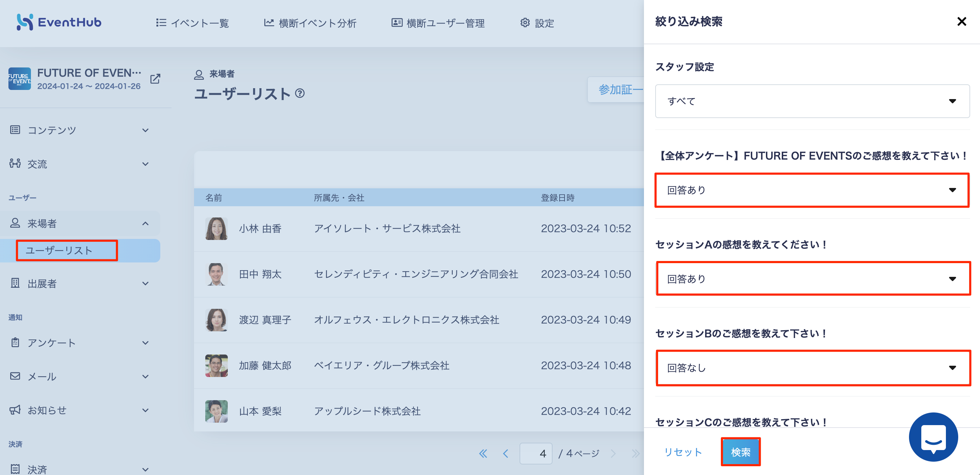Click the リセット link
This screenshot has width=980, height=475.
tap(683, 452)
